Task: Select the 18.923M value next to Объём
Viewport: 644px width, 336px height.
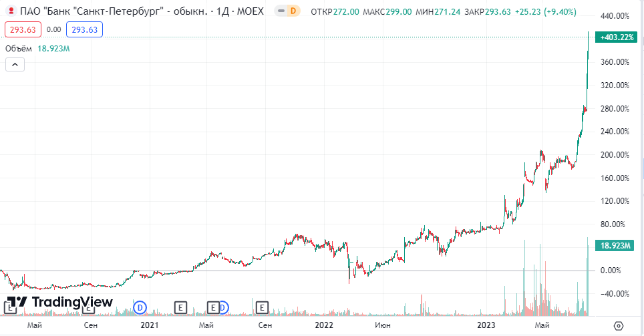Action: [x=54, y=49]
